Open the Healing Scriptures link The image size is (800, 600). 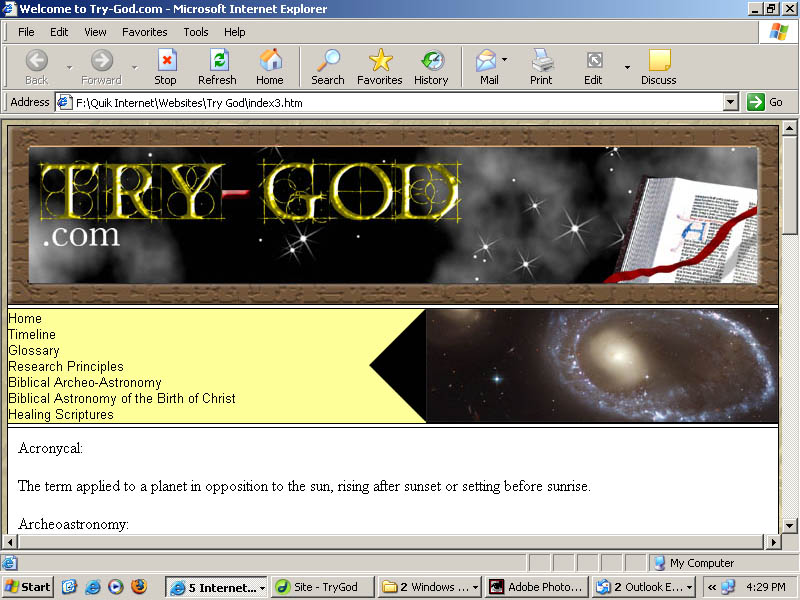pyautogui.click(x=61, y=415)
